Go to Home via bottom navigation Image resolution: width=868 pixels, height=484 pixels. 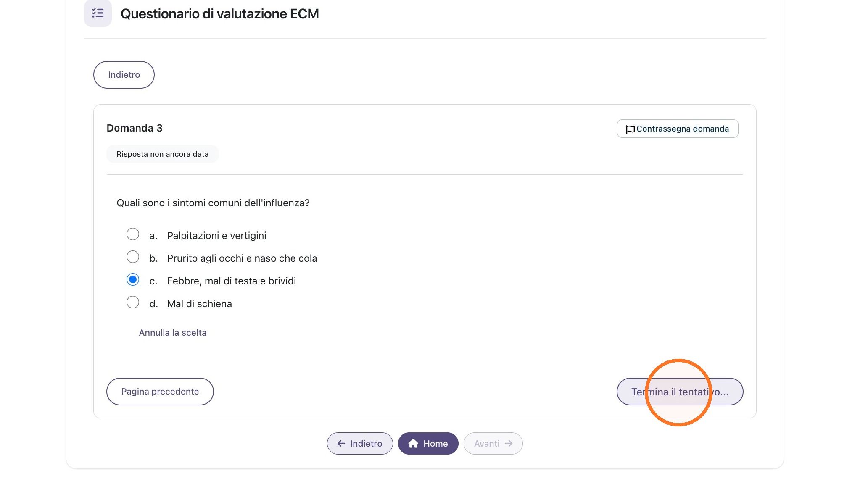pos(428,444)
